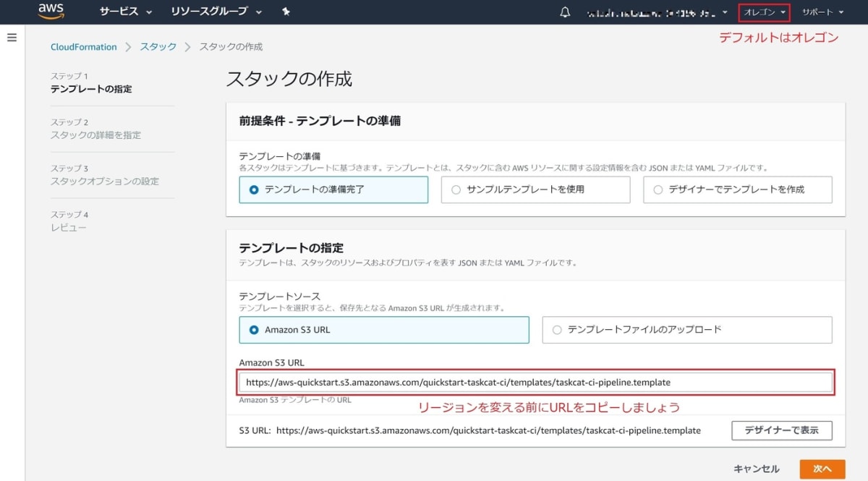Click 前提条件 - テンプレートの準備 heading
The image size is (868, 481).
(x=320, y=121)
